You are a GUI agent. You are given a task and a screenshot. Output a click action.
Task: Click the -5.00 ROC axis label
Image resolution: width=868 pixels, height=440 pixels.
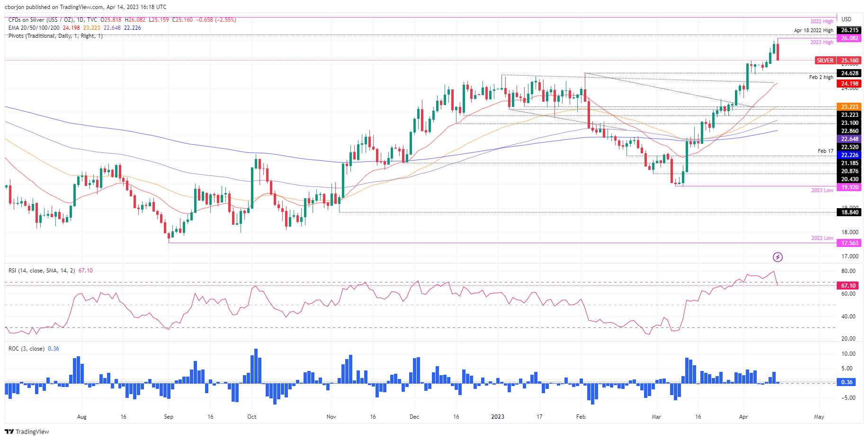point(848,398)
